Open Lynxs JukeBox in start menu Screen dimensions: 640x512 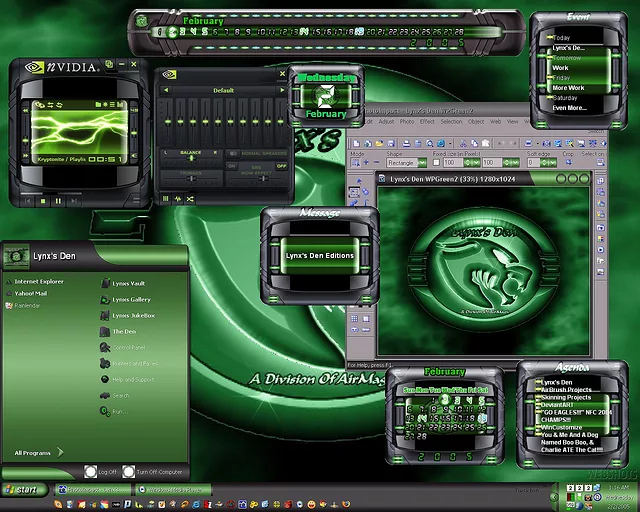click(128, 315)
